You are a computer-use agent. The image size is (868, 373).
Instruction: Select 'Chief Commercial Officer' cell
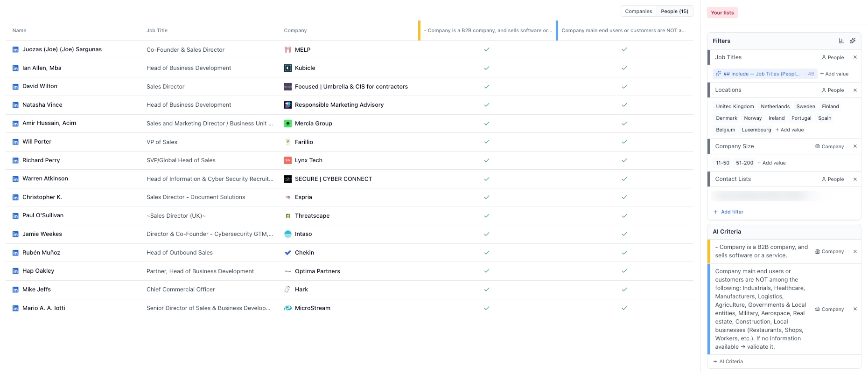(x=181, y=290)
